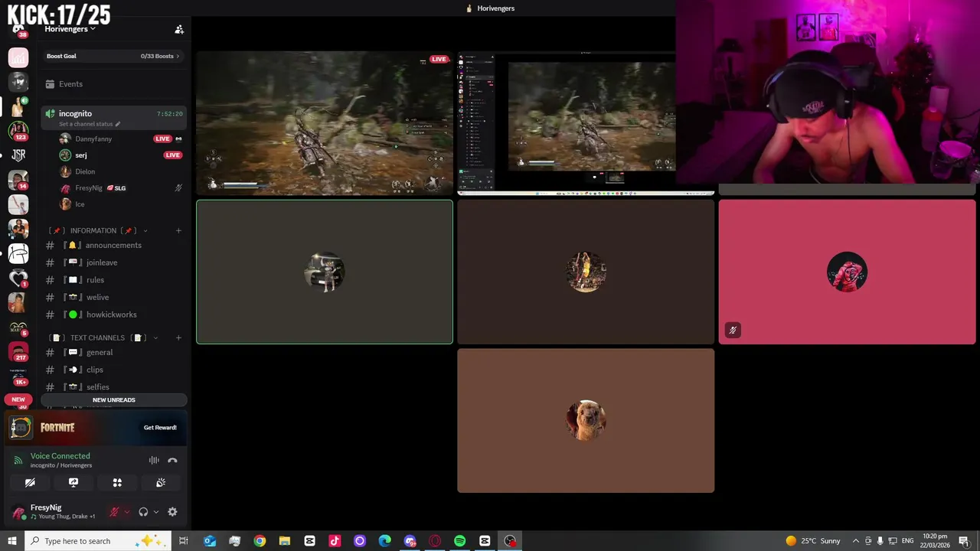The height and width of the screenshot is (551, 980).
Task: Open the joinleave channel
Action: 113,262
